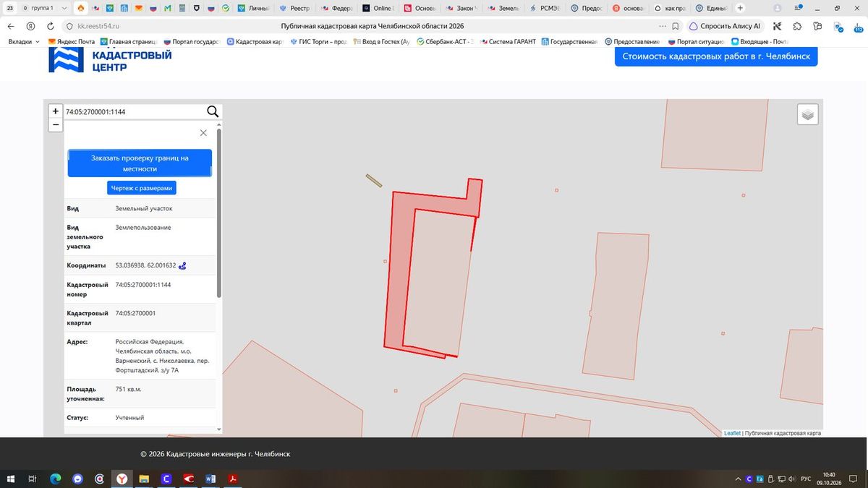868x488 pixels.
Task: Open page actions three-dot menu
Action: (x=663, y=25)
